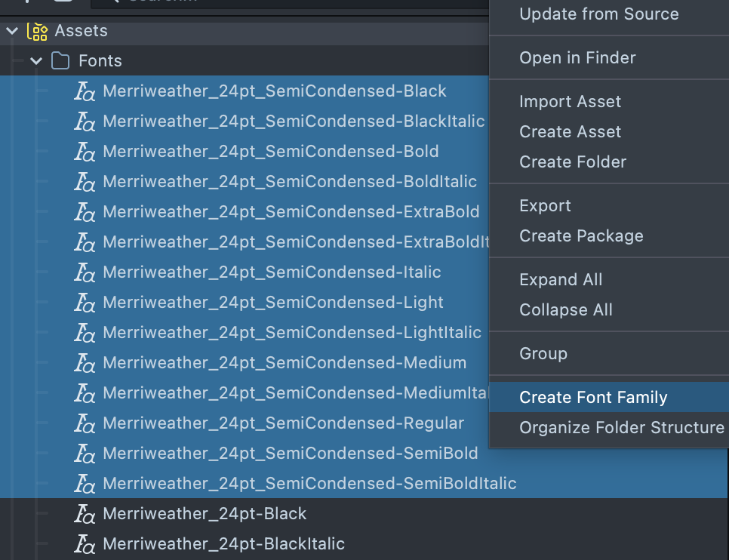This screenshot has width=729, height=560.
Task: Choose Open in Finder
Action: [577, 58]
